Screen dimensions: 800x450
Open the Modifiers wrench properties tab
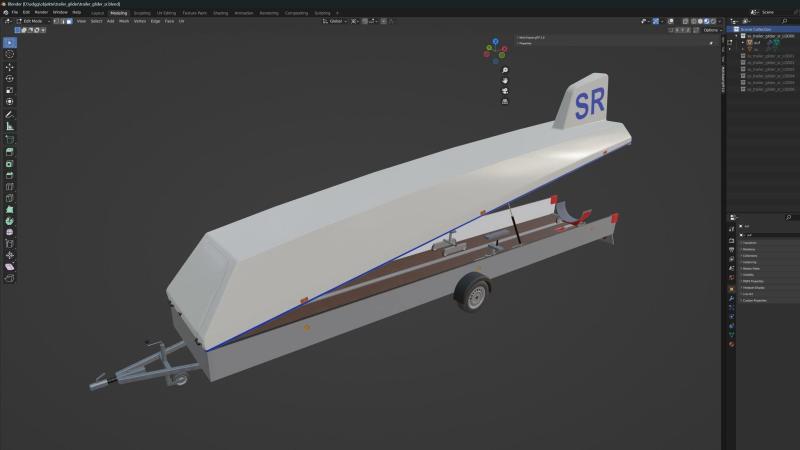(732, 298)
